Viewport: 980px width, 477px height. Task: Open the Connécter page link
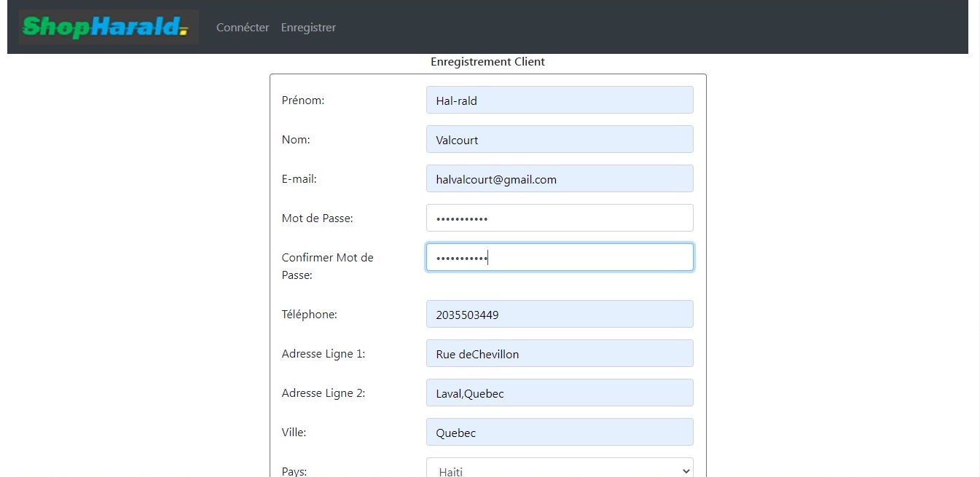pyautogui.click(x=243, y=28)
